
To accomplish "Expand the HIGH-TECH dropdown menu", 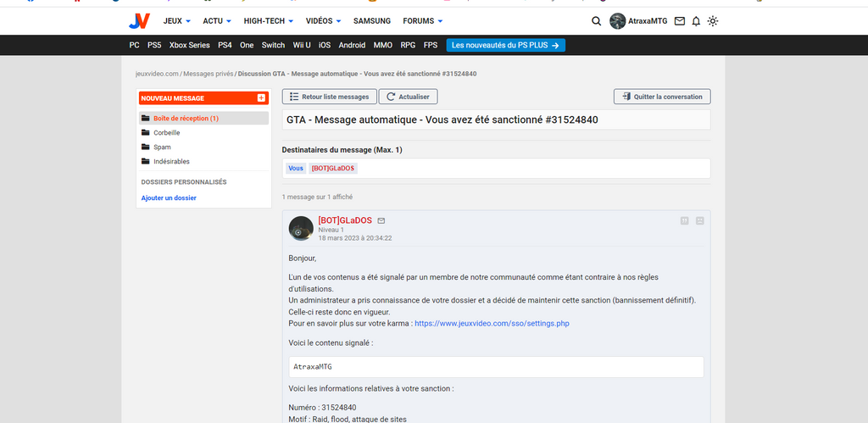I will [268, 21].
